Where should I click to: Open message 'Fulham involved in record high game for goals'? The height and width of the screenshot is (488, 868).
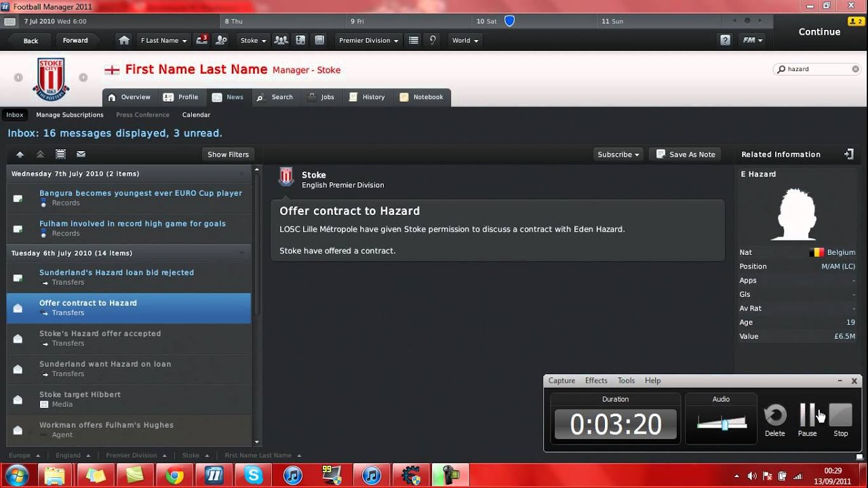pos(129,228)
